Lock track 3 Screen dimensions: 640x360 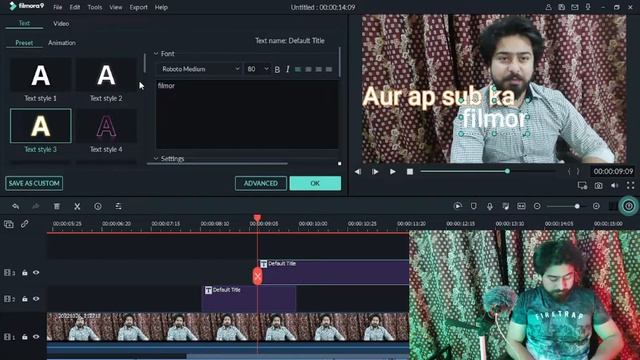tap(24, 273)
